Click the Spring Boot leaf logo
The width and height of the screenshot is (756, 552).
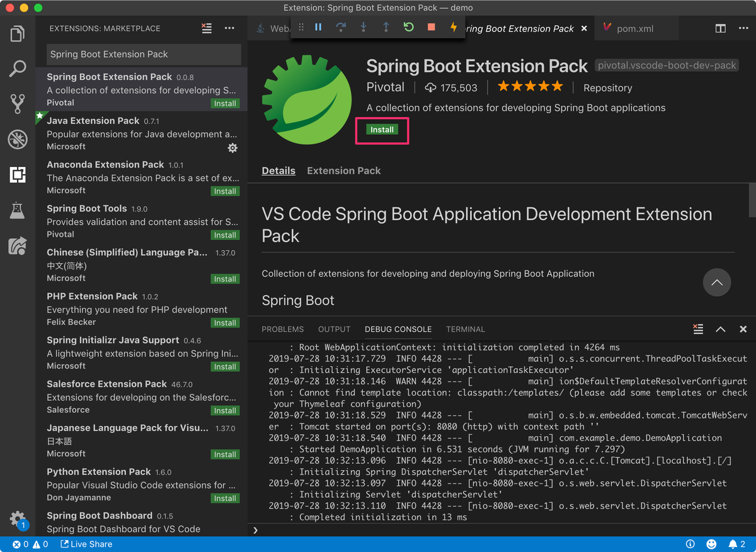[307, 100]
